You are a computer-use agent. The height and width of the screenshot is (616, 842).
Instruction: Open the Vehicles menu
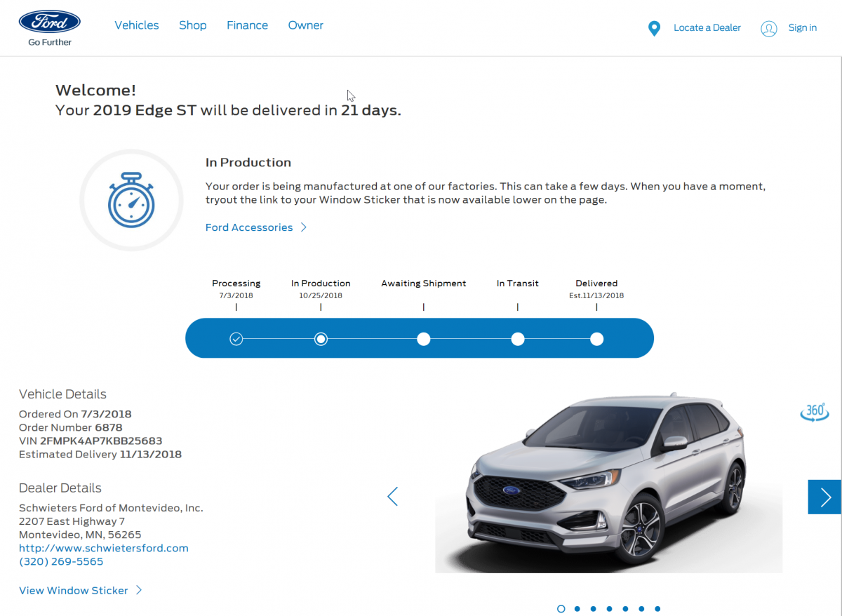pyautogui.click(x=137, y=25)
